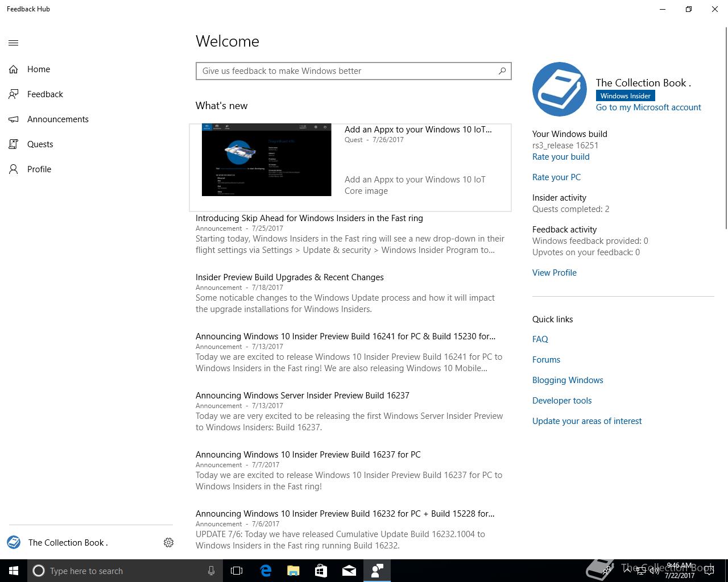Viewport: 728px width, 582px height.
Task: Click The Collection Book account label in sidebar
Action: pyautogui.click(x=68, y=543)
